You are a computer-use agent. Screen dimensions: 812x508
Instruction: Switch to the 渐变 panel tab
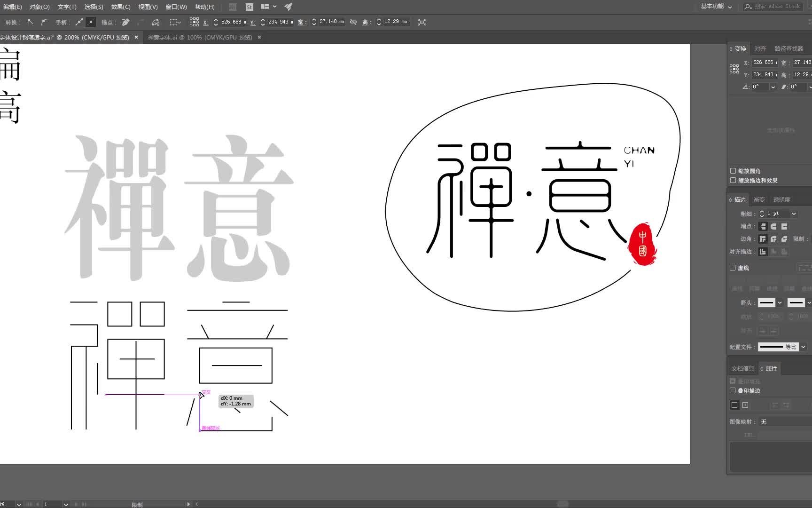(x=759, y=200)
